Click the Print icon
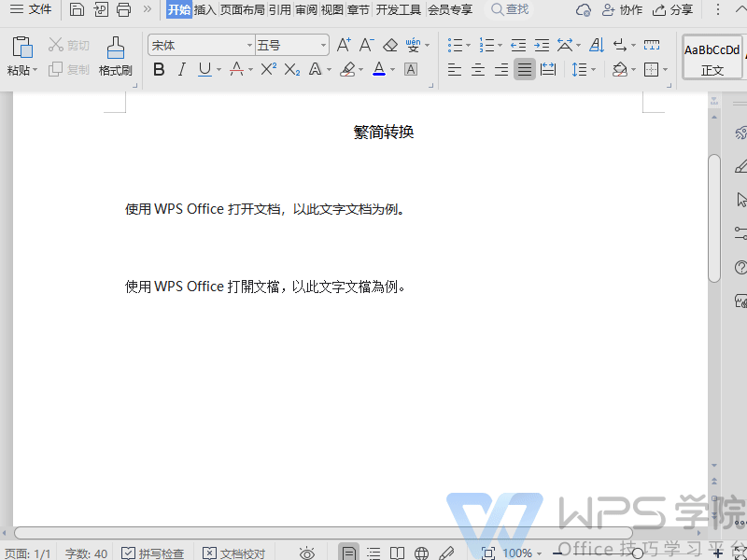The height and width of the screenshot is (560, 747). coord(124,9)
